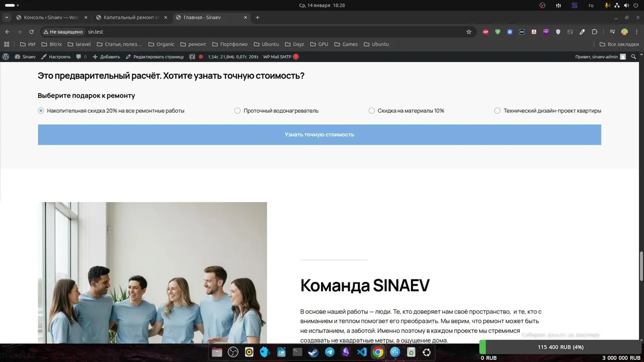Open the date and time "Ср, 14 января 18:28"

click(x=322, y=6)
